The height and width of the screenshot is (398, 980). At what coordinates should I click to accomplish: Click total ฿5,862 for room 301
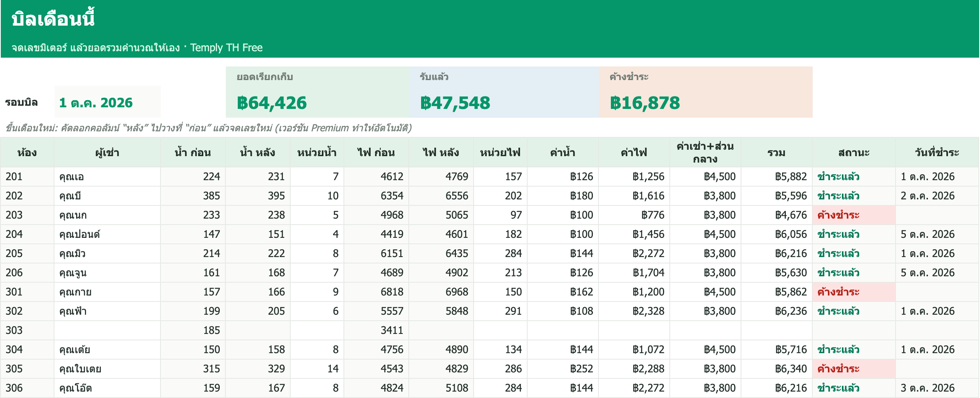click(777, 292)
